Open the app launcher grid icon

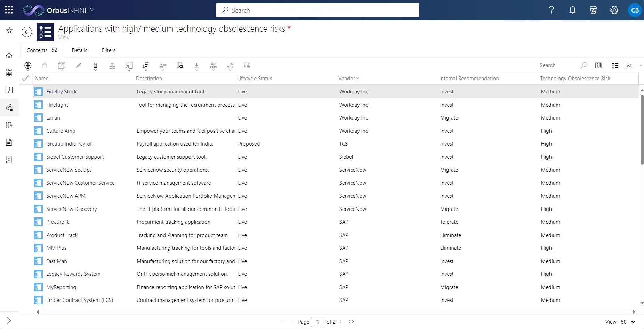9,10
